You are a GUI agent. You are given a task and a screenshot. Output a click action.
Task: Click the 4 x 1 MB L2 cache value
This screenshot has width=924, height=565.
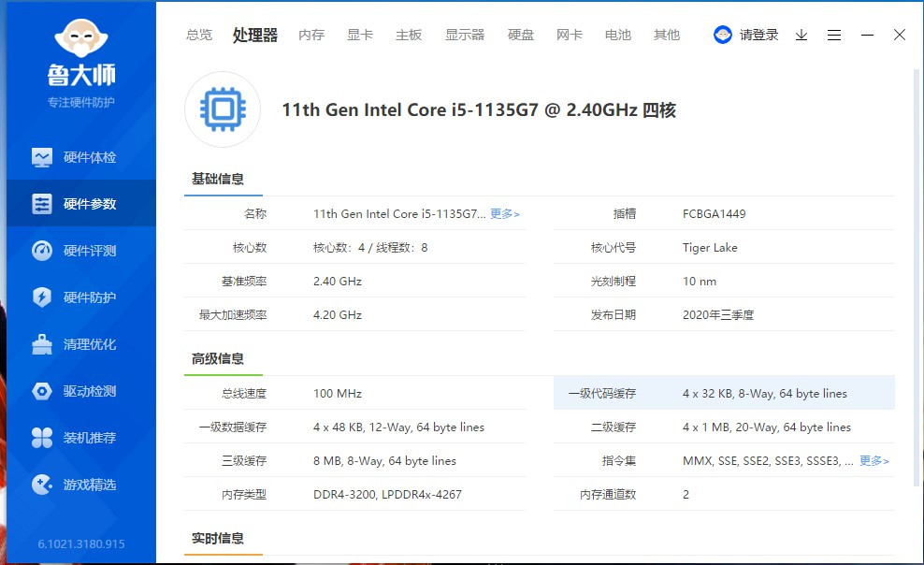(767, 427)
